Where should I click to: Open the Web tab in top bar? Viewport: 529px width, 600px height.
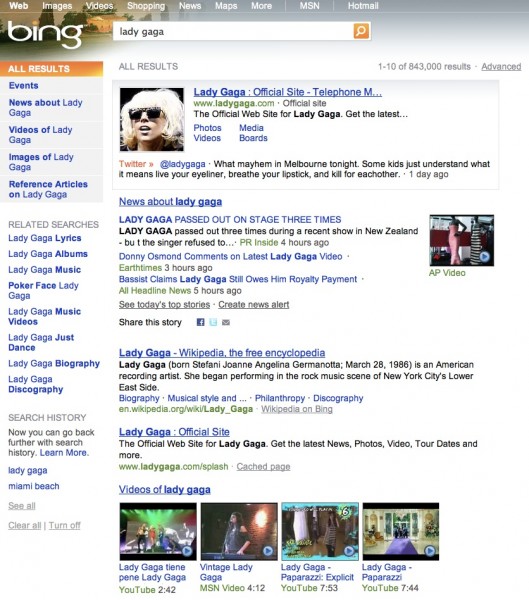click(18, 6)
